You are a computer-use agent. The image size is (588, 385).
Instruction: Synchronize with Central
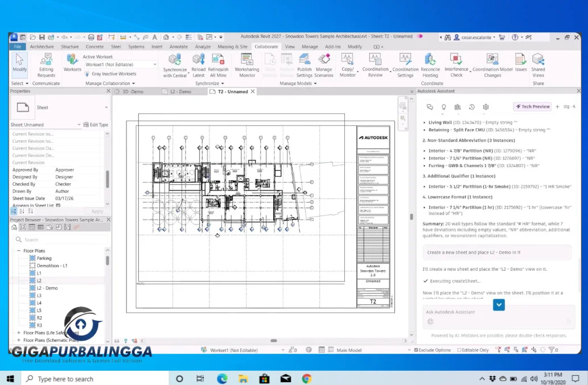(x=175, y=65)
